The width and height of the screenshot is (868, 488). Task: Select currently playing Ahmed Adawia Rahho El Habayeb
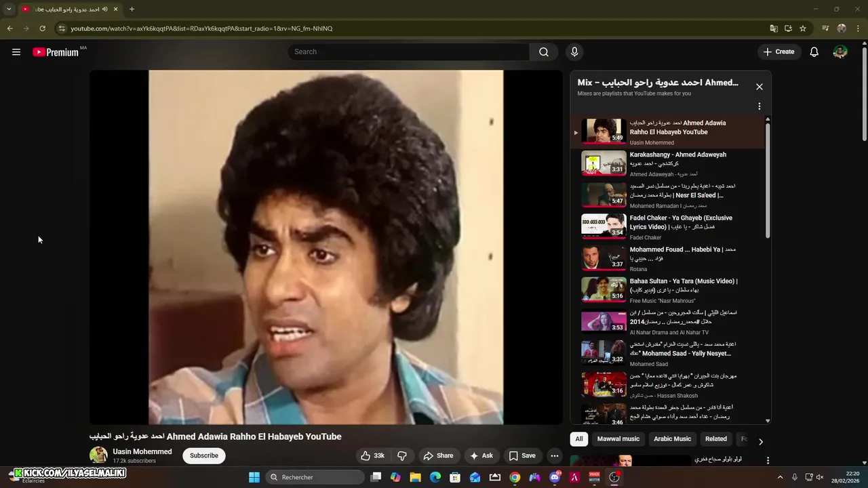668,132
